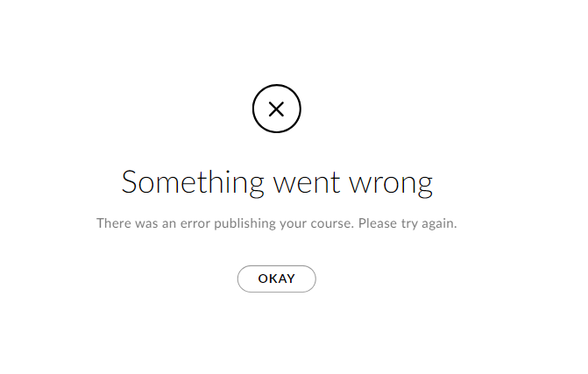The width and height of the screenshot is (588, 374).
Task: Click the OKAY button
Action: [276, 279]
